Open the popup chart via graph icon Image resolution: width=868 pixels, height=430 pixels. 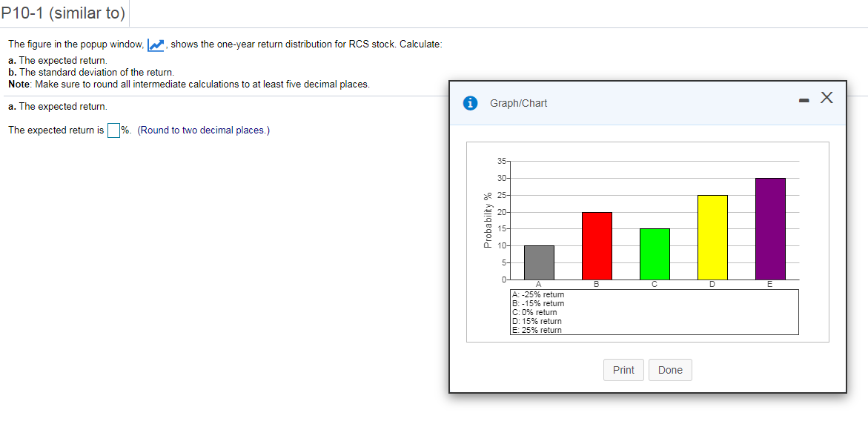coord(155,44)
